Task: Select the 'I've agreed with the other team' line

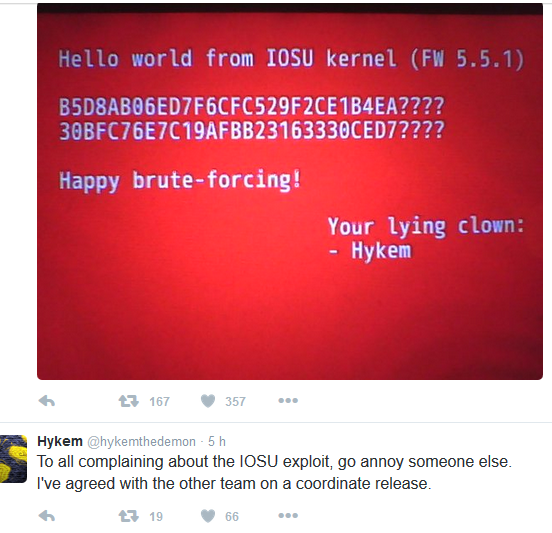Action: (x=234, y=483)
